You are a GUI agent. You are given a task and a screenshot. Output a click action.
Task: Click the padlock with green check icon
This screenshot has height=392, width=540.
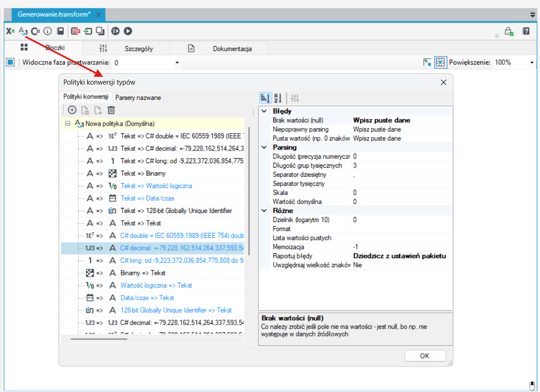509,31
